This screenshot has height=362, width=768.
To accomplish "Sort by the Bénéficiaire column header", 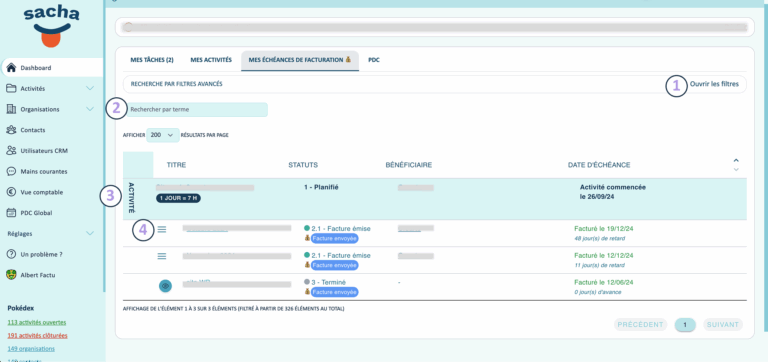I will click(x=408, y=165).
